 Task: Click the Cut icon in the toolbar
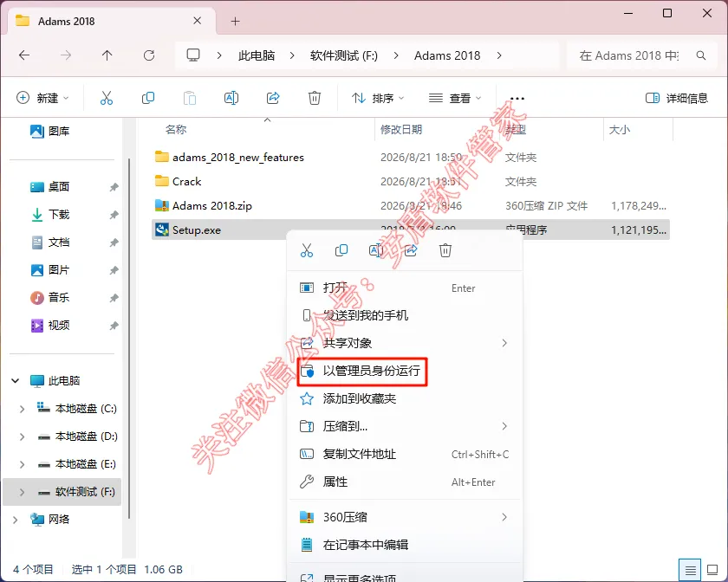(x=107, y=98)
